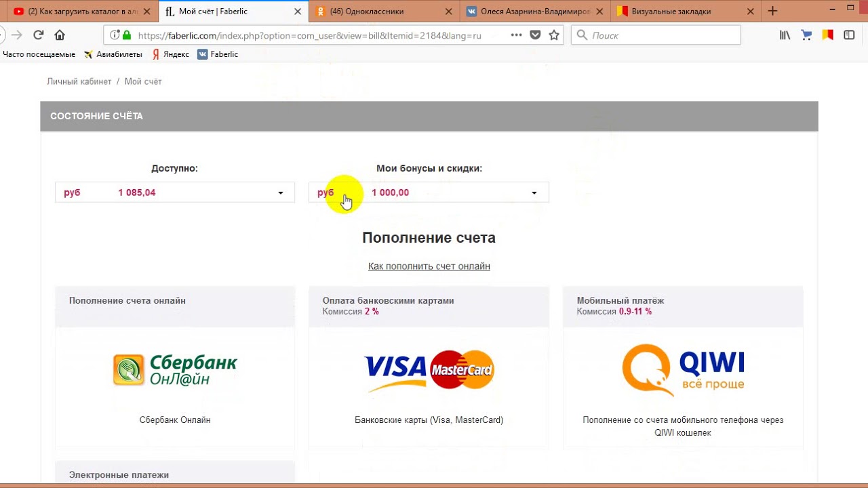This screenshot has height=488, width=868.
Task: Go to the browser home page icon
Action: [x=60, y=35]
